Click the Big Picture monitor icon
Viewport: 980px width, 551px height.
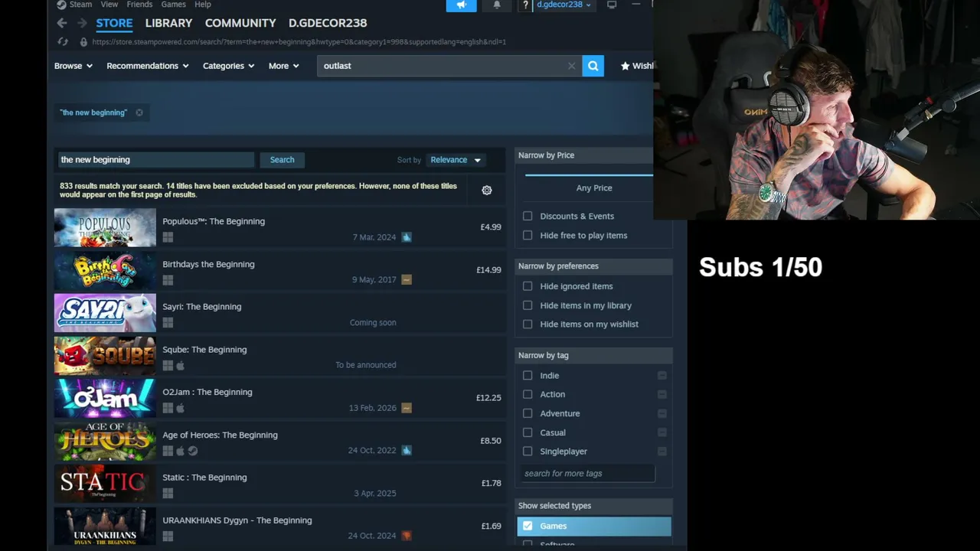pos(612,5)
